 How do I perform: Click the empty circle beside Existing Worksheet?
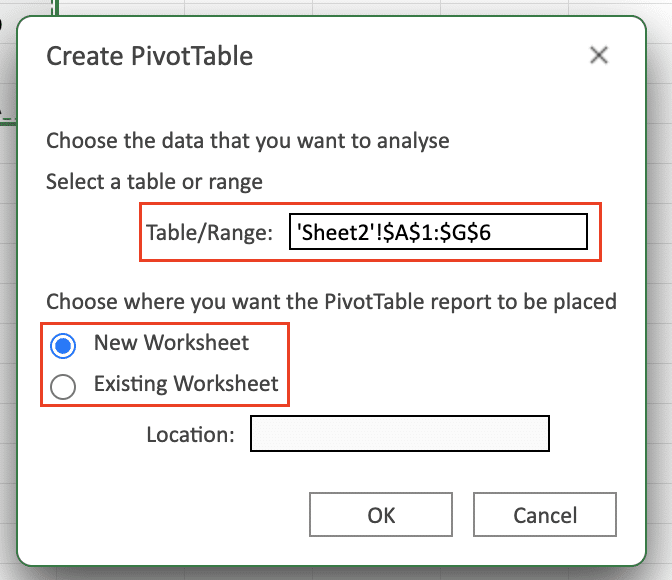(63, 386)
